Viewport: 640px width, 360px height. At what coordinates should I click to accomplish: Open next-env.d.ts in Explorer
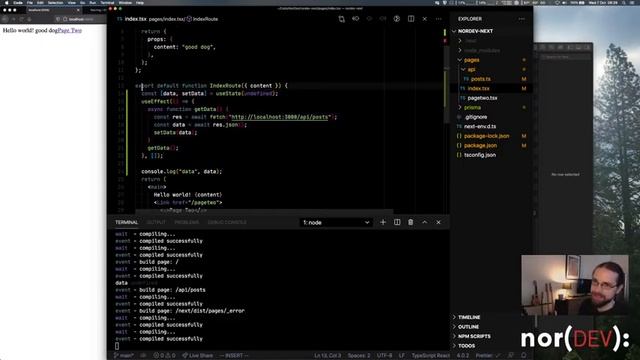click(480, 127)
